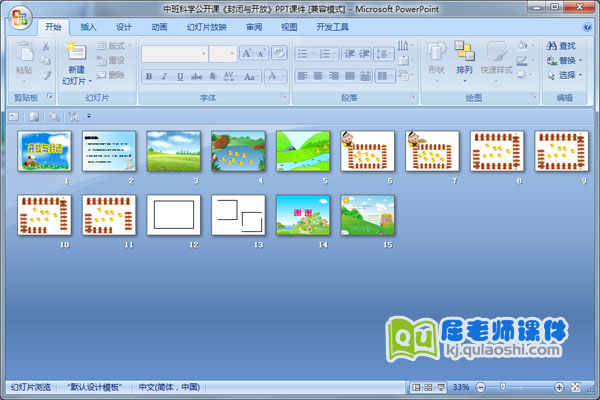Click the New Slide icon
This screenshot has height=400, width=600.
point(77,52)
